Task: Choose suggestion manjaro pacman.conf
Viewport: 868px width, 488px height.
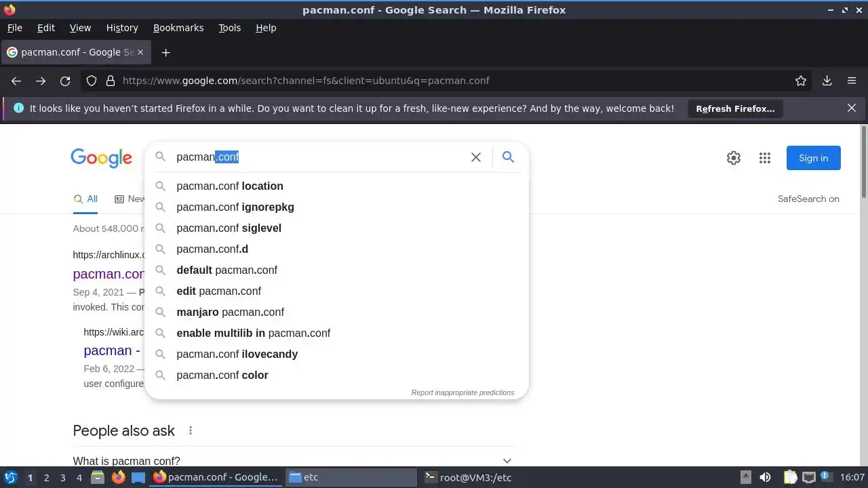Action: pyautogui.click(x=336, y=312)
